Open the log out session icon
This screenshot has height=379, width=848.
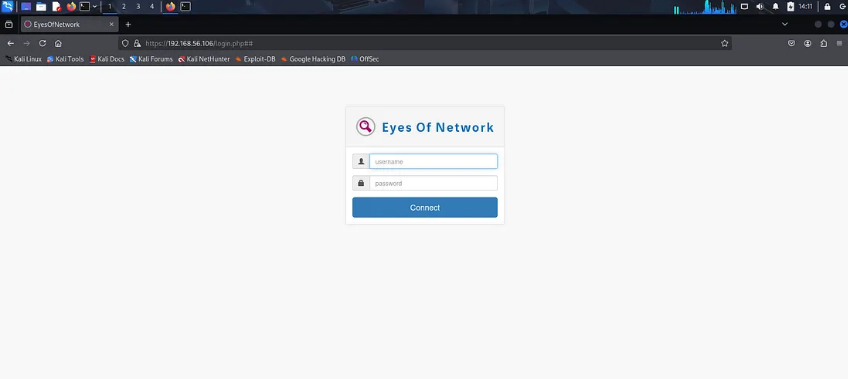842,6
